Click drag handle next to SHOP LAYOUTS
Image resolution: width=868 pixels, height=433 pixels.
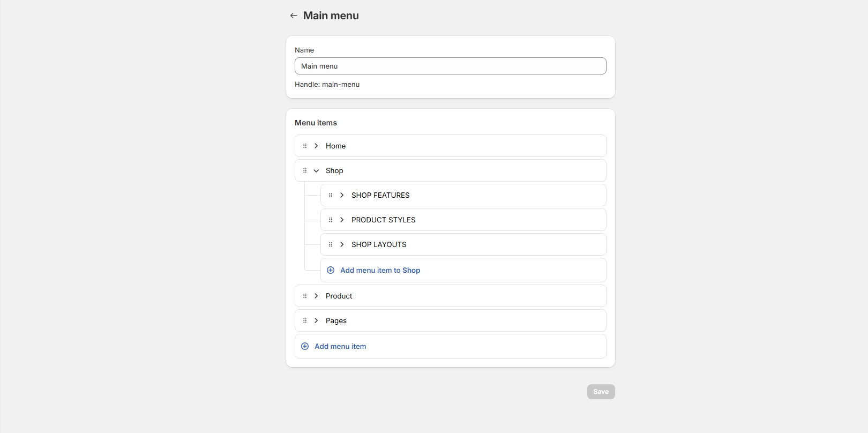(x=331, y=244)
